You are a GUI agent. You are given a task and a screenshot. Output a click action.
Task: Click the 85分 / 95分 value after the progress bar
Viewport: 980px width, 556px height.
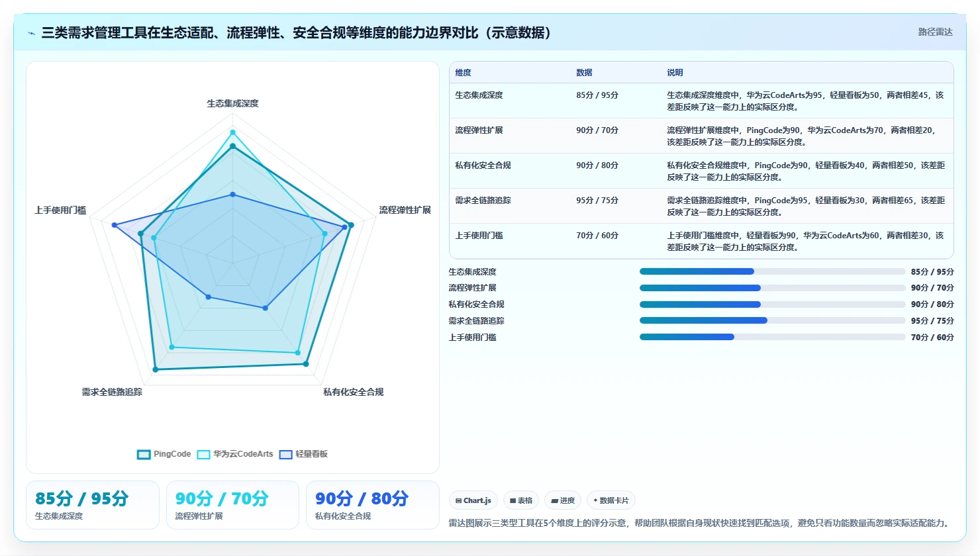(932, 272)
